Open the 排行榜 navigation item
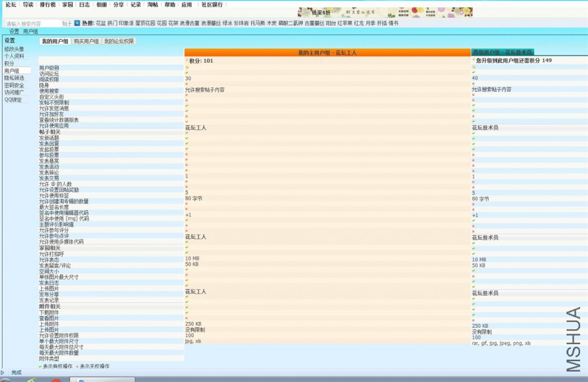This screenshot has height=382, width=588. point(48,5)
